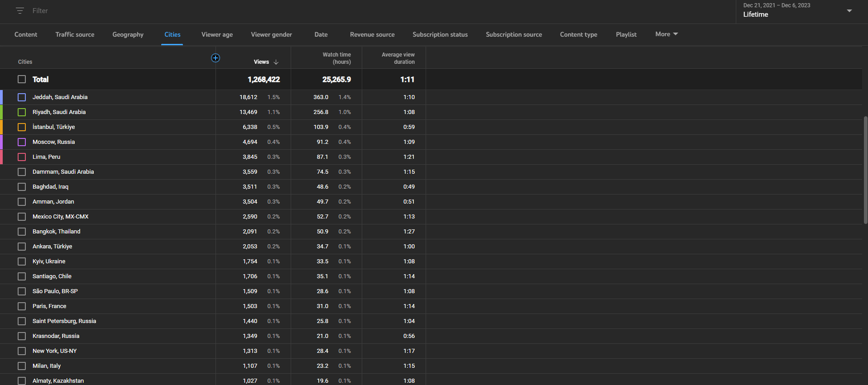Click the vertical page scrollbar
This screenshot has width=868, height=385.
point(865,170)
